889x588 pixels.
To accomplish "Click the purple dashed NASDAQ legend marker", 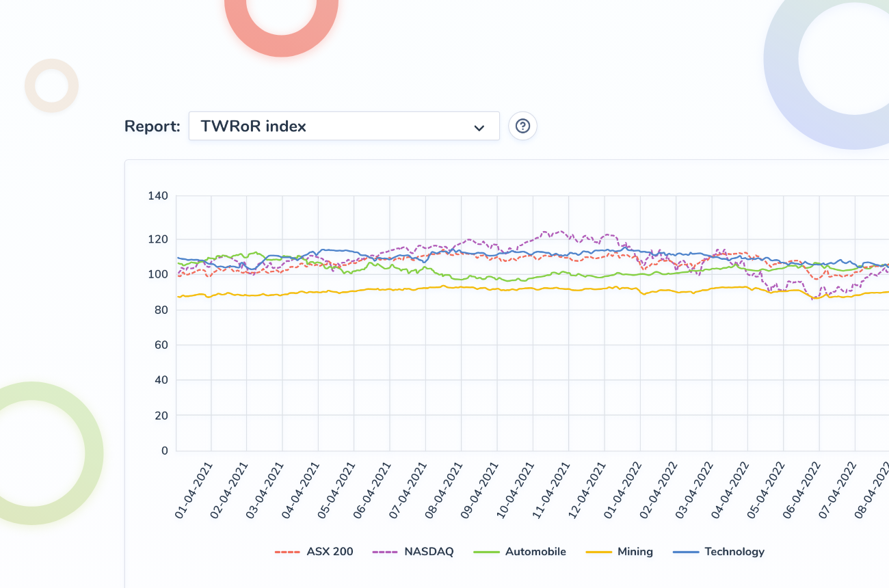I will 386,552.
